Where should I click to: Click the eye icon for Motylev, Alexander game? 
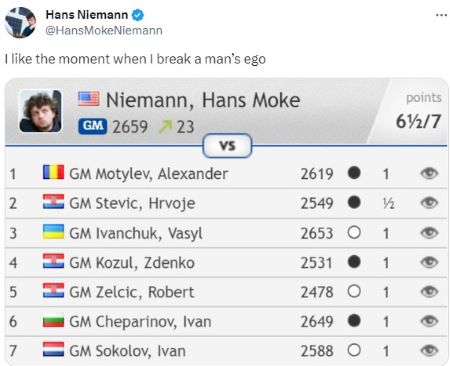coord(429,173)
